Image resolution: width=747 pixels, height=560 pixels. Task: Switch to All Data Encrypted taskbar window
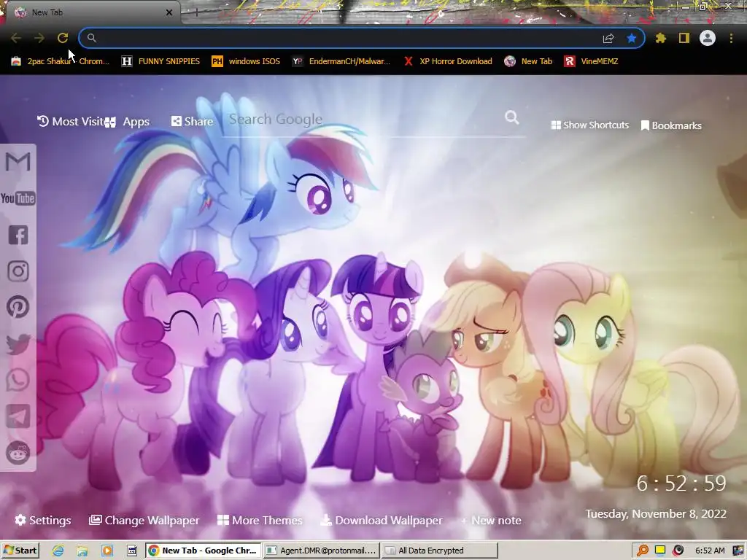click(x=439, y=551)
